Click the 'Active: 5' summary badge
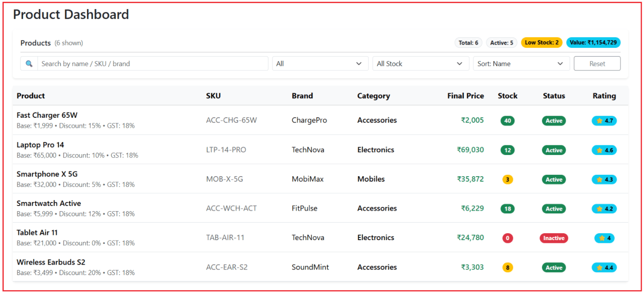 coord(502,43)
